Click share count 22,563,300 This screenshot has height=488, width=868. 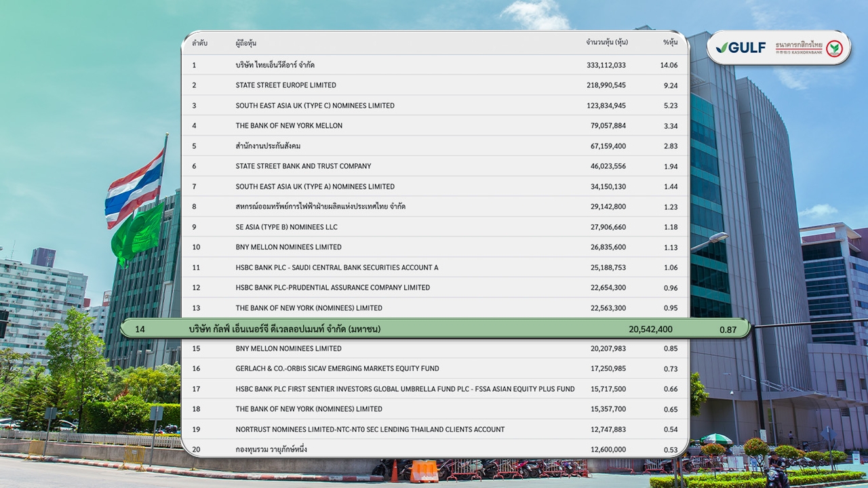tap(608, 308)
